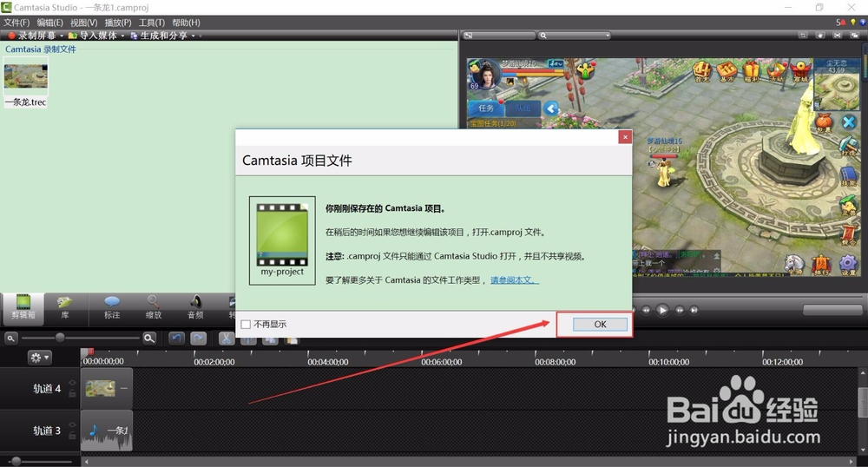Viewport: 868px width, 467px height.
Task: Click the red playhead at timeline start
Action: (90, 352)
